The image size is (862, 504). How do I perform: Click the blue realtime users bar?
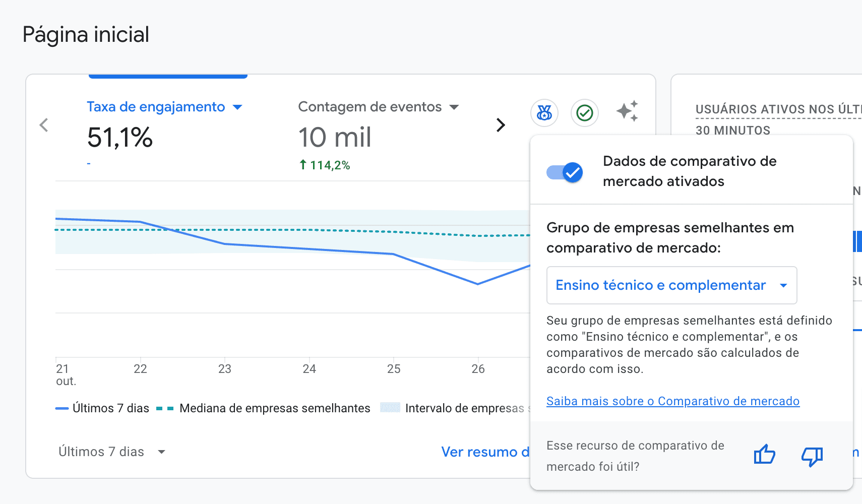[857, 242]
